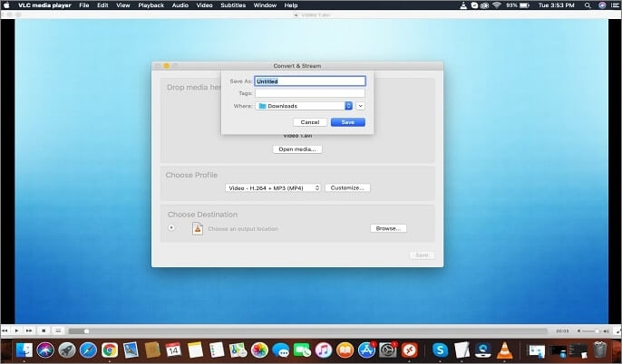
Task: Open Finder from the Dock
Action: [24, 350]
